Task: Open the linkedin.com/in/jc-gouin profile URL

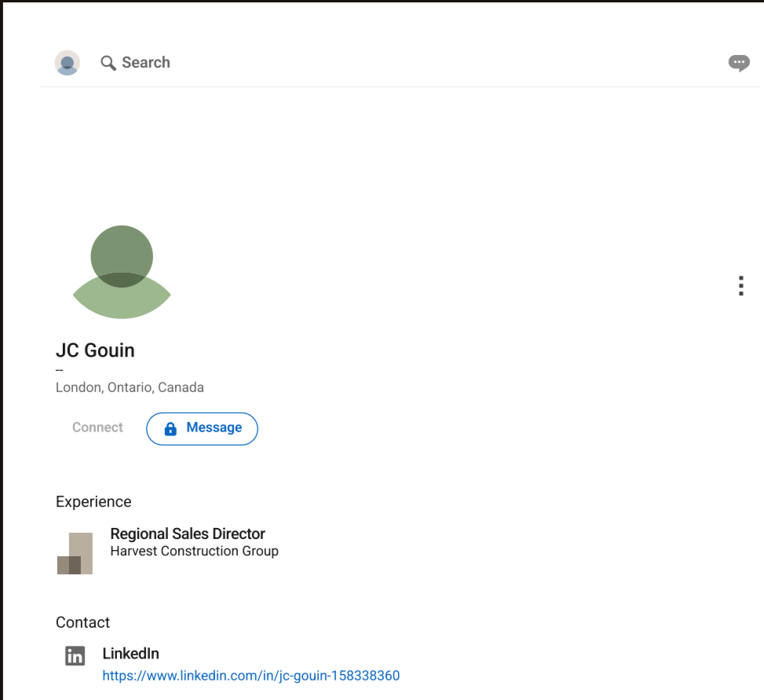Action: tap(250, 676)
